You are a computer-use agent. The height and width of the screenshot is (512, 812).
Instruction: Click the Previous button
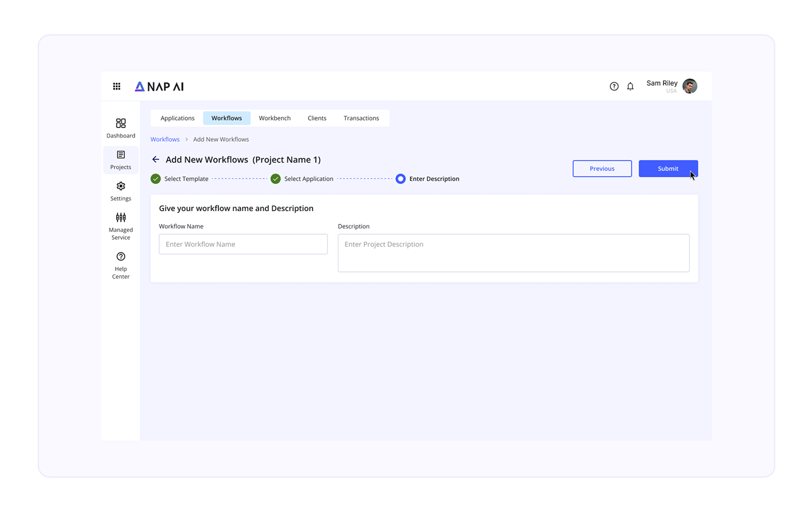pyautogui.click(x=602, y=169)
